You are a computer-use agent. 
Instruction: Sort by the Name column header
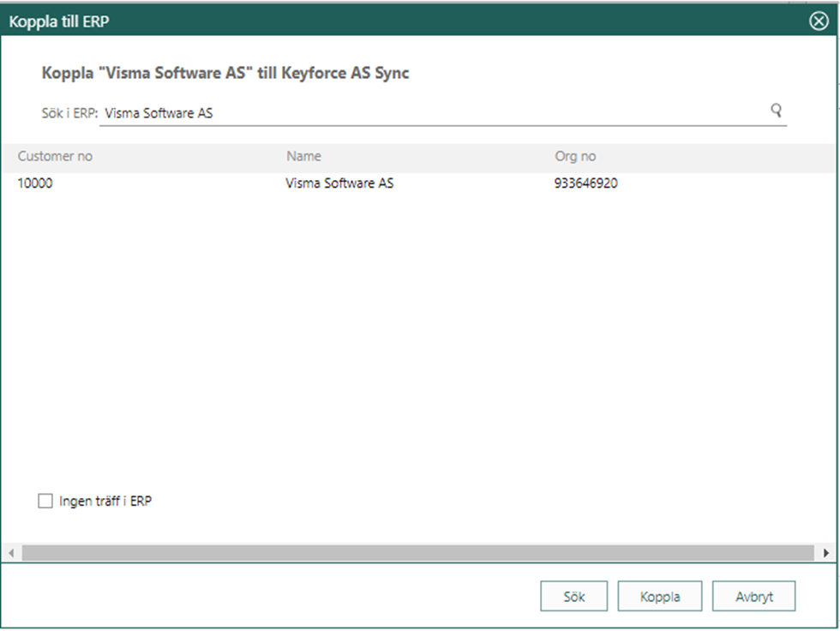[303, 156]
